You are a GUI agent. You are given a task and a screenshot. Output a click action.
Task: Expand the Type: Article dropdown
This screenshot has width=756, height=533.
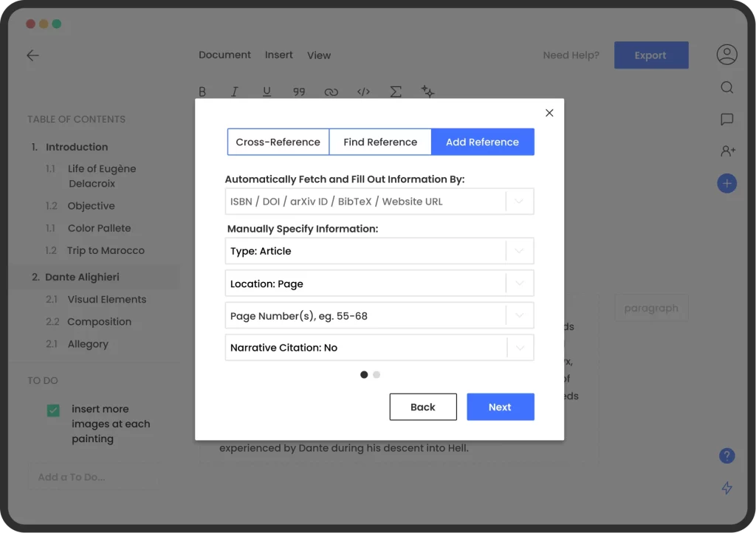(519, 251)
